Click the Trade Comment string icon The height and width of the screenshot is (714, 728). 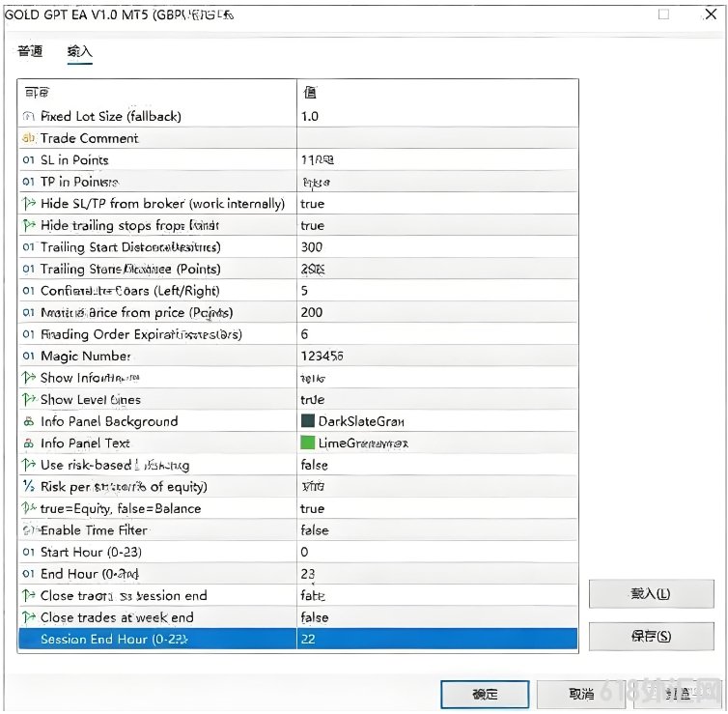(x=28, y=138)
